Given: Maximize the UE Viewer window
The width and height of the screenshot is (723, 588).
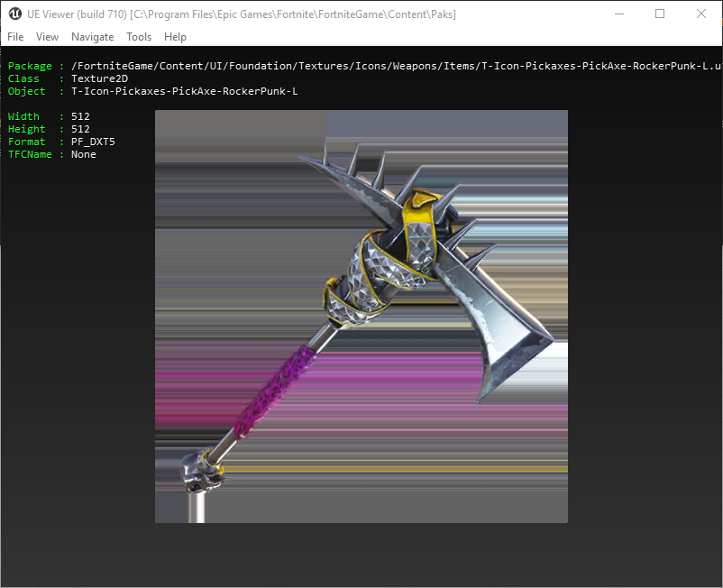Looking at the screenshot, I should (660, 14).
